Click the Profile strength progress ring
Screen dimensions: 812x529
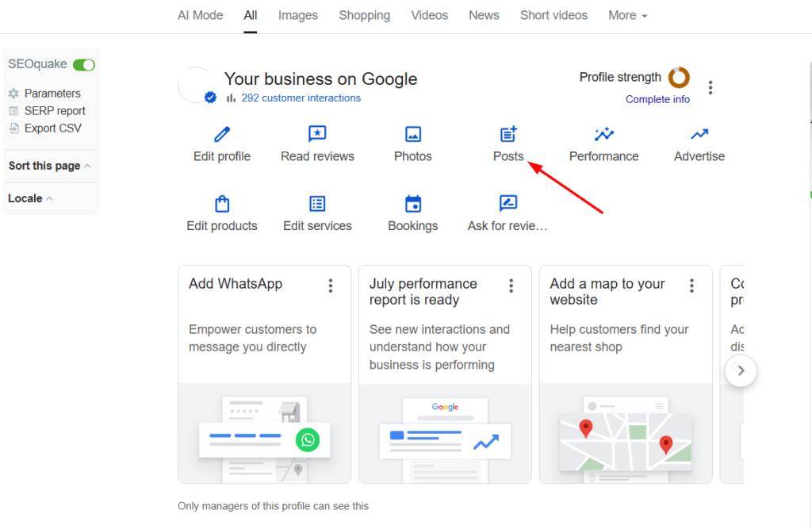point(679,78)
